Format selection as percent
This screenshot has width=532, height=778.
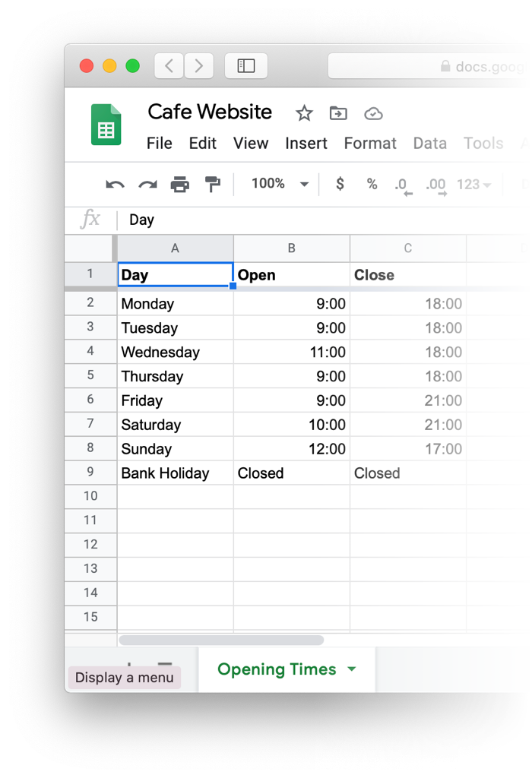372,184
